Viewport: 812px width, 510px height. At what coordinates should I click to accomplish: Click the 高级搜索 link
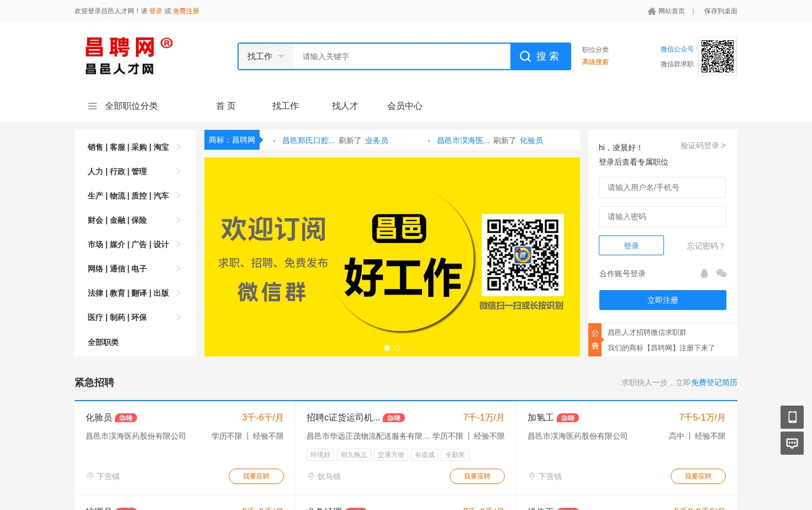click(595, 62)
